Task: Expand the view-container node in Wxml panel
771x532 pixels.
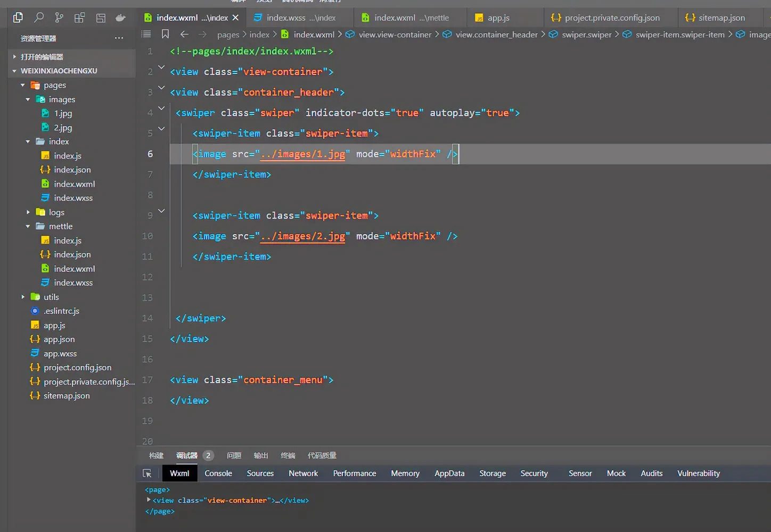Action: click(x=149, y=500)
